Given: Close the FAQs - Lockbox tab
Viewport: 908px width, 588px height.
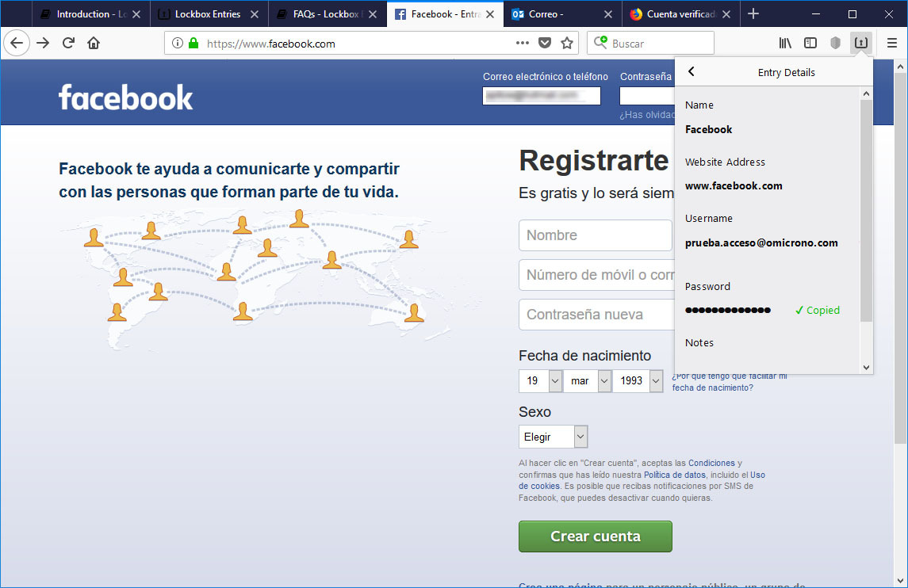Looking at the screenshot, I should point(373,14).
